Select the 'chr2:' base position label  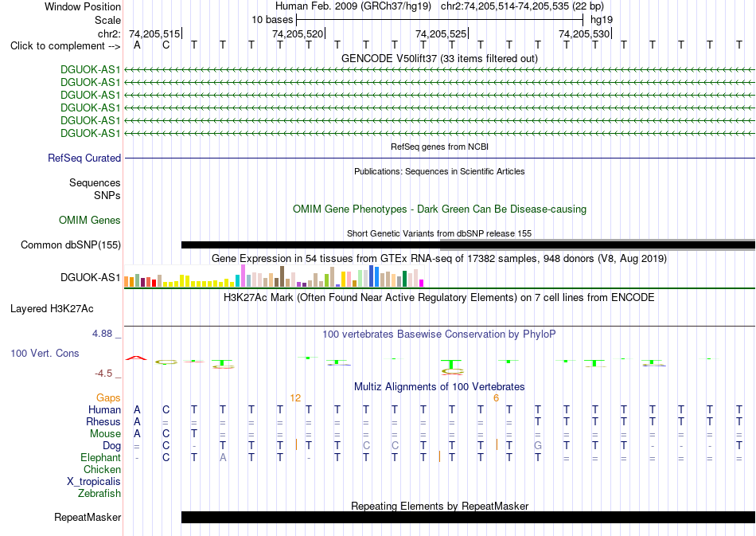(x=109, y=33)
